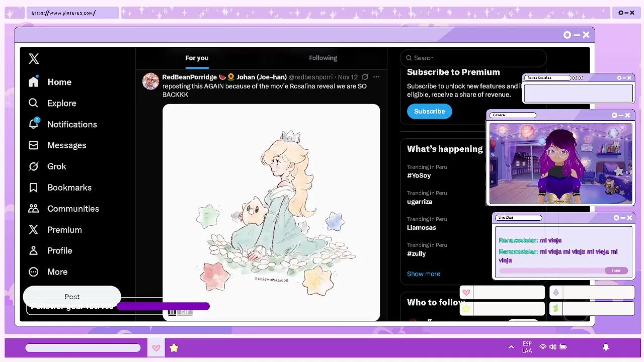Click the green dollar icon in the overlay panel
The width and height of the screenshot is (644, 362).
[556, 309]
